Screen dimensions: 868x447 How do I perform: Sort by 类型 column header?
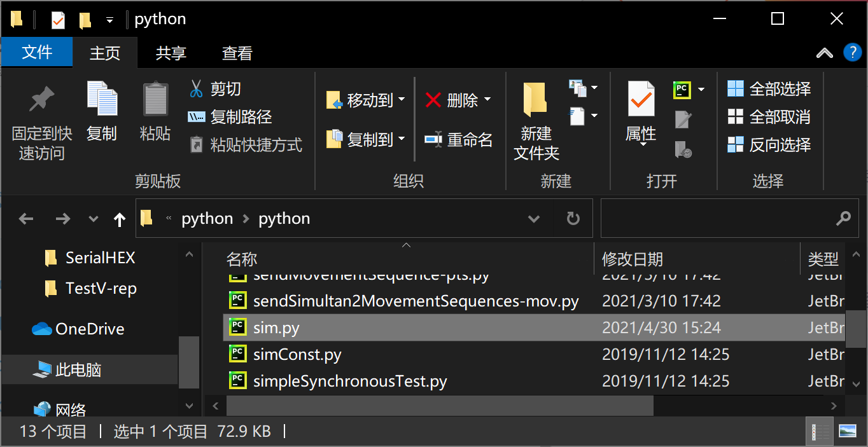pyautogui.click(x=823, y=259)
